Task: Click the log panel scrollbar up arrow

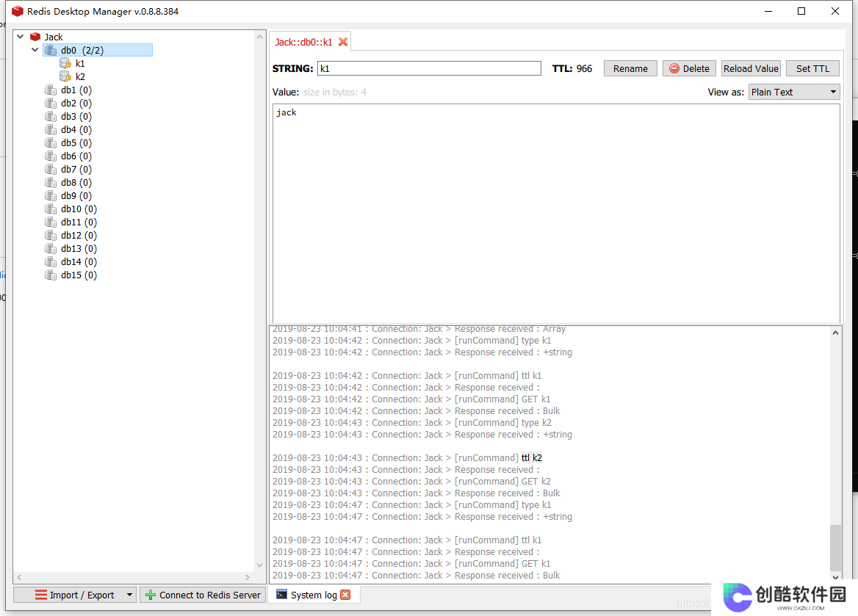Action: 835,333
